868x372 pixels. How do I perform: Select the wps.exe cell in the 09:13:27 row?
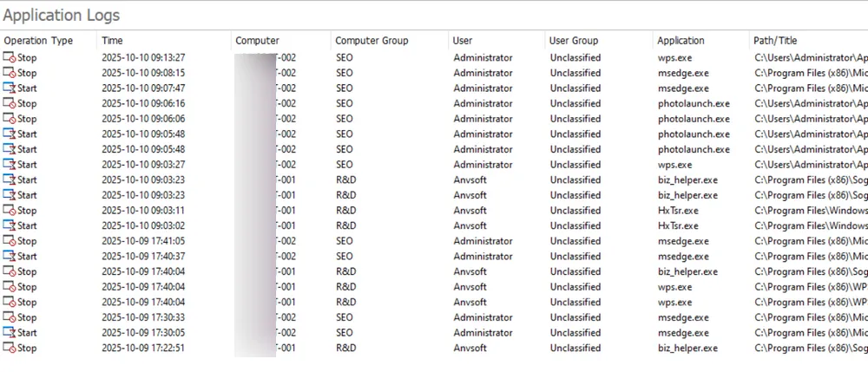[x=675, y=58]
